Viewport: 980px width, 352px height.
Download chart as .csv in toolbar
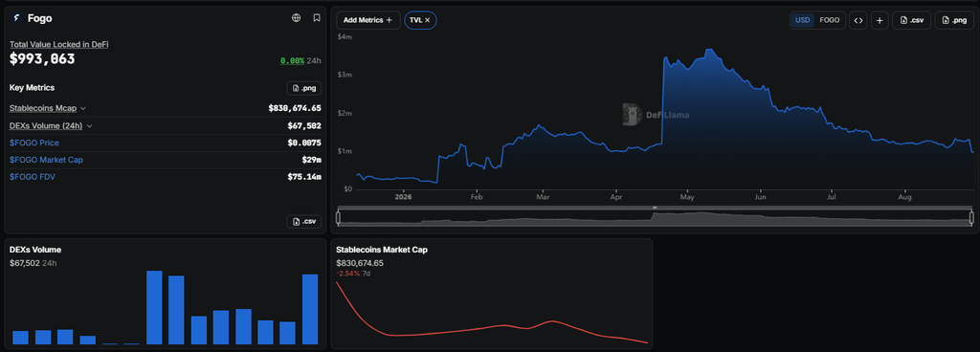tap(912, 21)
